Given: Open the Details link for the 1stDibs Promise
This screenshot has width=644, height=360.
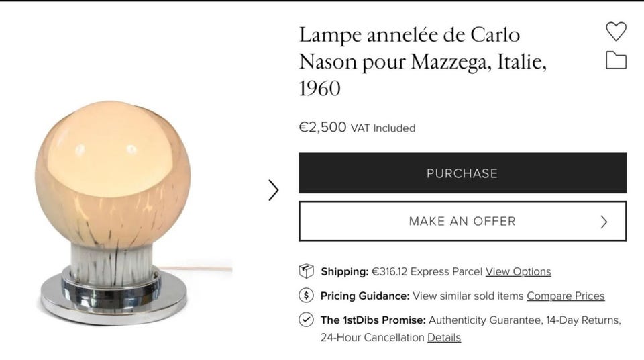Looking at the screenshot, I should (x=443, y=337).
